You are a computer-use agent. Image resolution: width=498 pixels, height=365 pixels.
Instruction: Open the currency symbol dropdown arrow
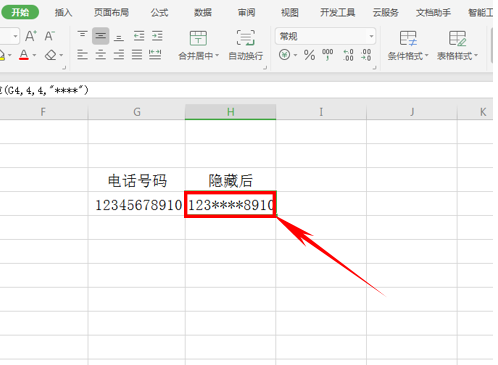pyautogui.click(x=295, y=55)
